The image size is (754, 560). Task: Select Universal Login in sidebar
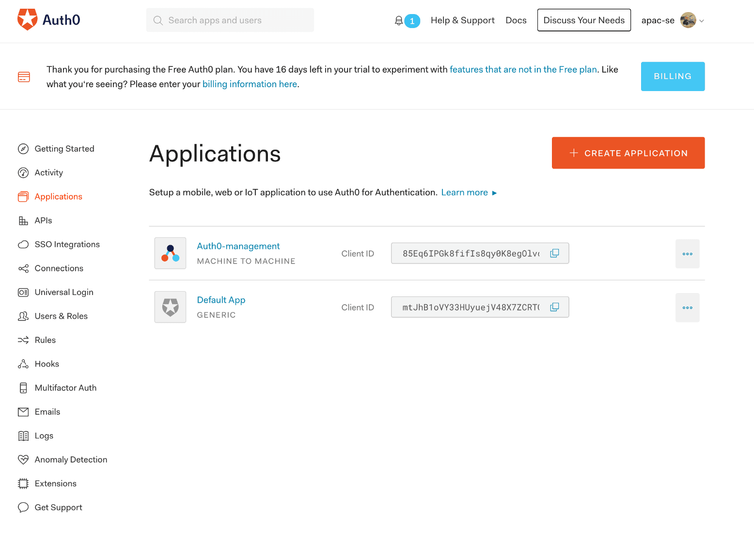64,292
